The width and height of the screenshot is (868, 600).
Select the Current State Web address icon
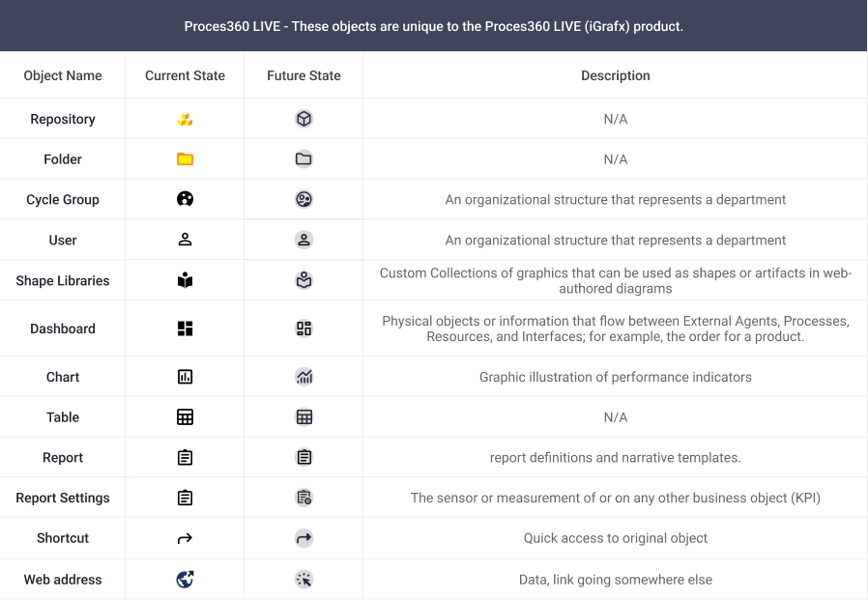tap(185, 579)
